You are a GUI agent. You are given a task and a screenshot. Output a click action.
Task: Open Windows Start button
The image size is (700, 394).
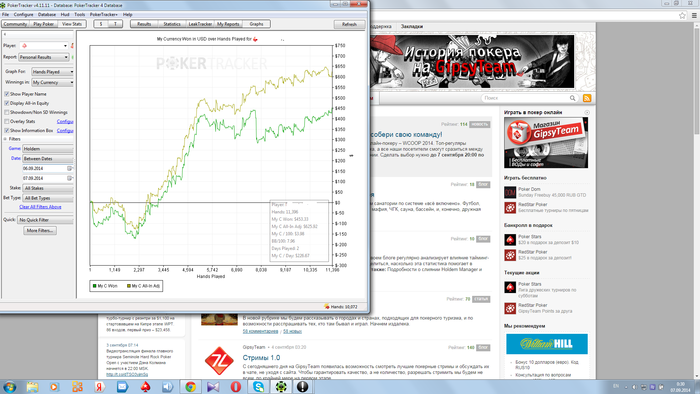coord(9,387)
